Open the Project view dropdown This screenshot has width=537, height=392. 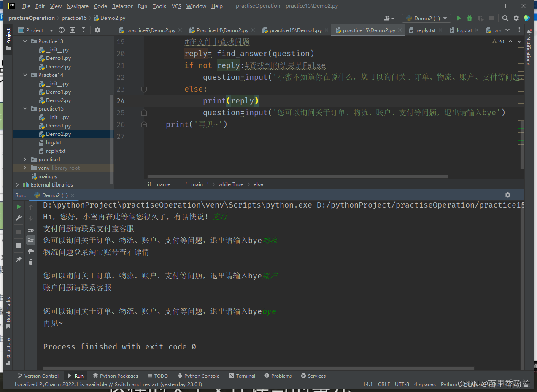tap(36, 30)
